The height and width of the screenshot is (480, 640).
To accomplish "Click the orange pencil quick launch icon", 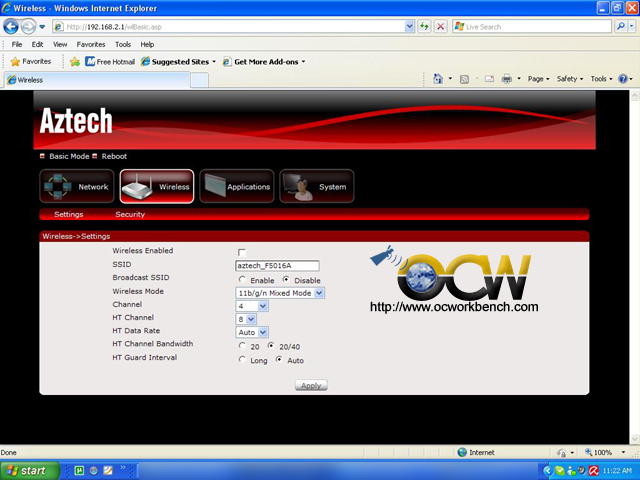I will point(108,471).
